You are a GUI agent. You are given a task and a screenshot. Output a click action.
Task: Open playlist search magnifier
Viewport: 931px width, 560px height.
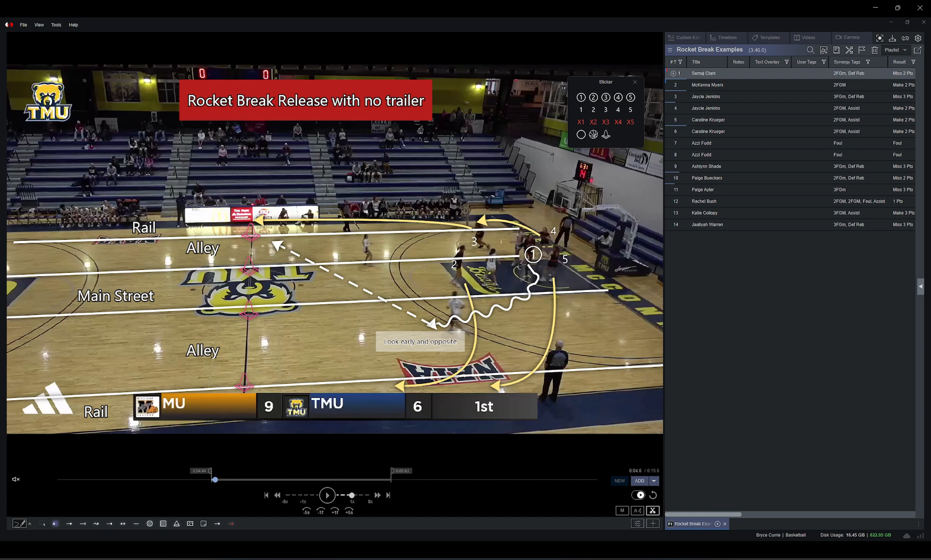[x=810, y=50]
